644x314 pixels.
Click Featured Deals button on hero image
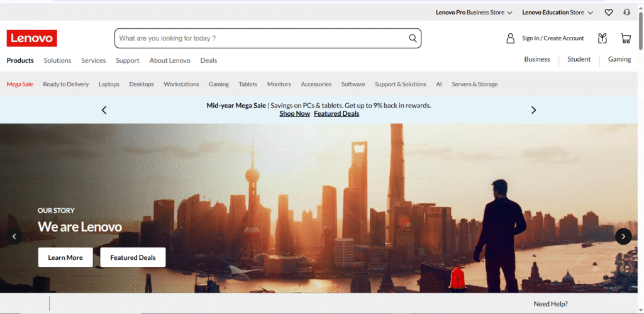133,257
